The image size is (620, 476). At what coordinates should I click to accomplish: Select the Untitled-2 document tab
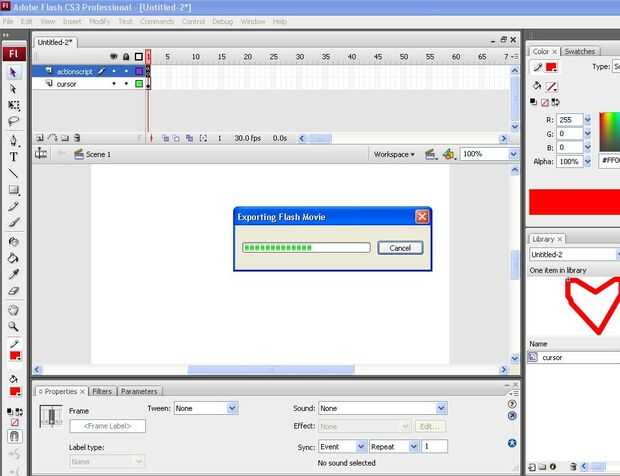coord(55,42)
